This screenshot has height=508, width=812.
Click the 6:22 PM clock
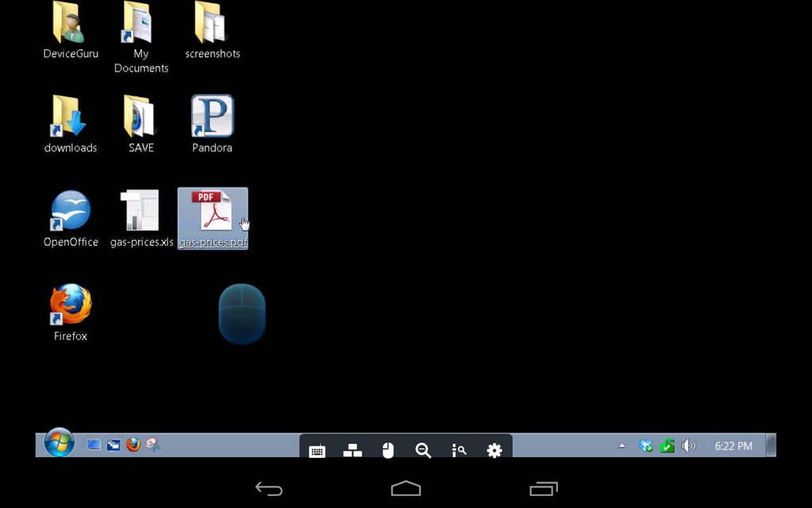[x=733, y=446]
